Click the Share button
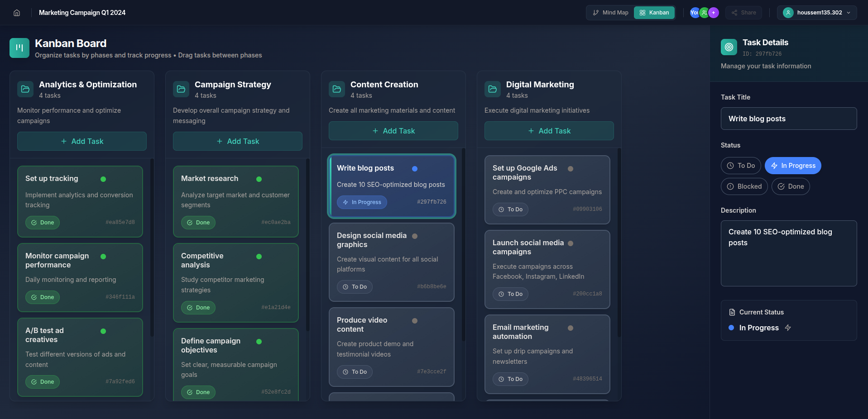The width and height of the screenshot is (868, 419). tap(743, 13)
